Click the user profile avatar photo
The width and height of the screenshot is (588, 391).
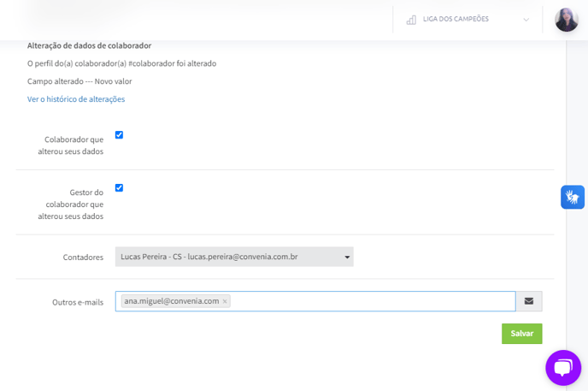567,20
